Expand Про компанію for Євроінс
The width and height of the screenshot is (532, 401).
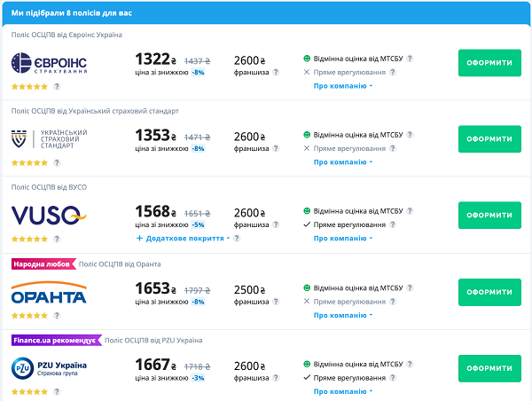point(343,86)
